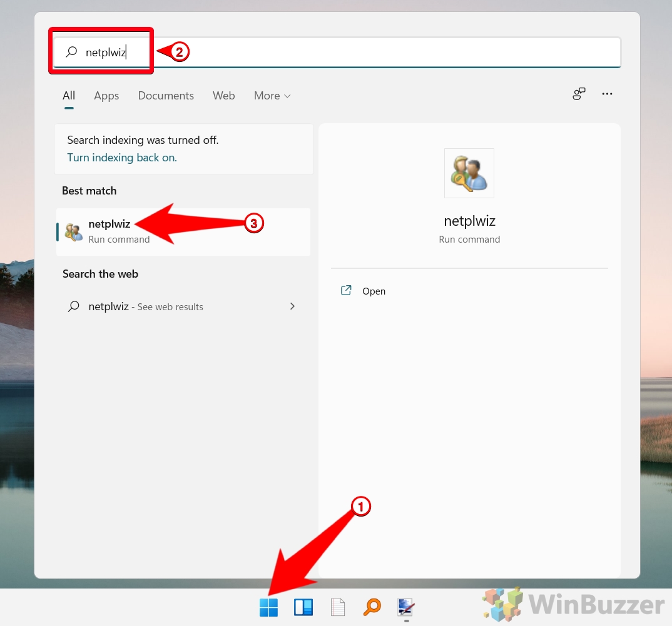The width and height of the screenshot is (672, 626).
Task: Open netplwiz See web results entry
Action: [183, 306]
